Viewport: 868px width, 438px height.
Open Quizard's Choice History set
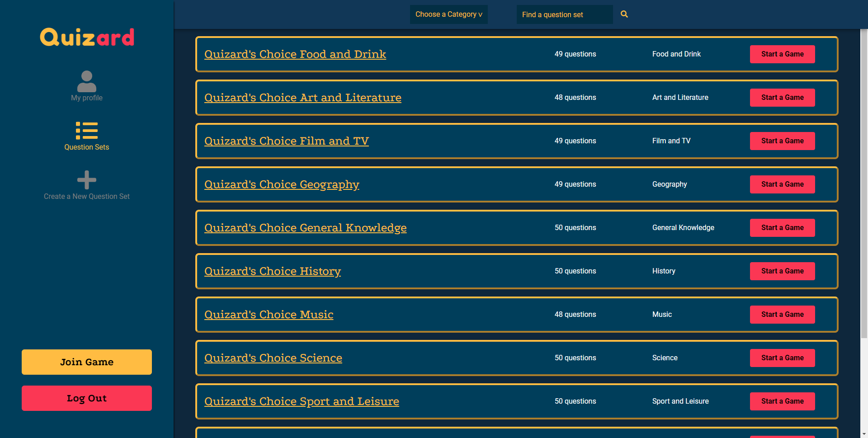click(273, 271)
